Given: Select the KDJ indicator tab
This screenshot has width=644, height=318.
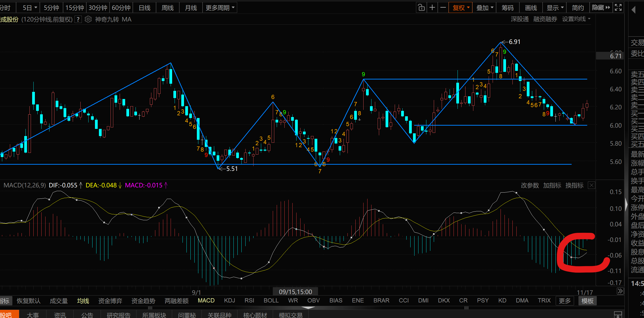Looking at the screenshot, I should pos(229,300).
